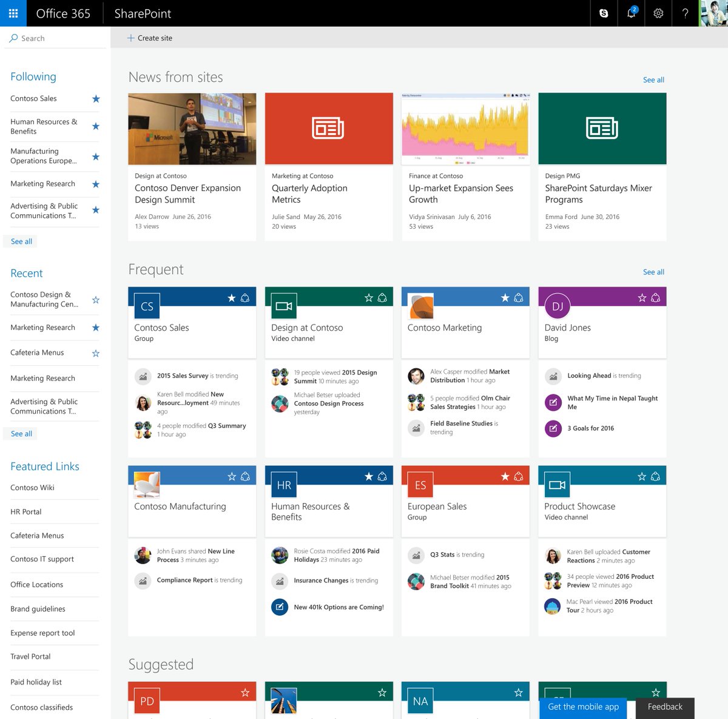Viewport: 728px width, 719px height.
Task: Open Compliance Report trending item
Action: [x=200, y=581]
